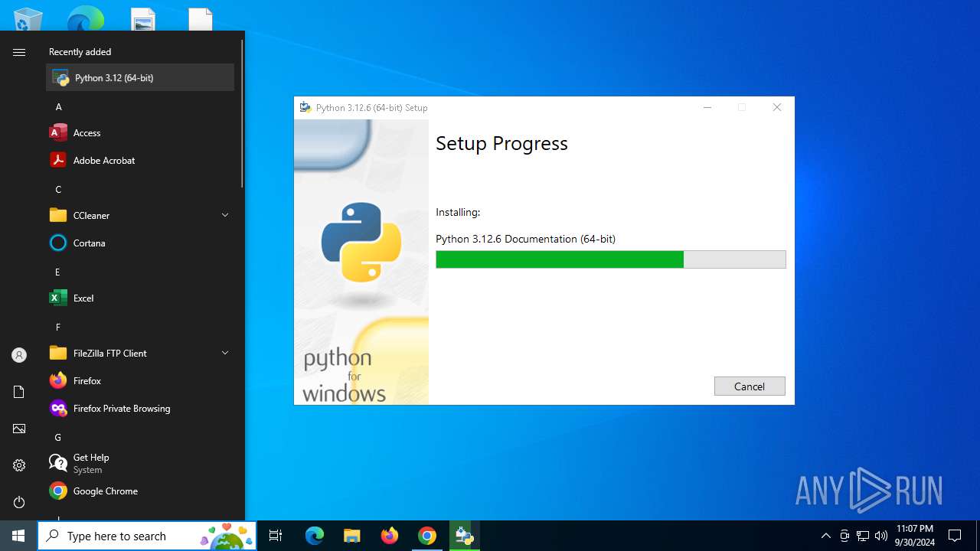
Task: Launch Cortana from the app list
Action: [x=140, y=243]
